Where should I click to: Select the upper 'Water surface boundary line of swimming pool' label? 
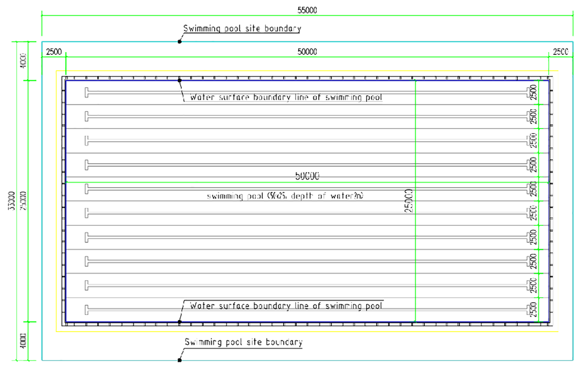click(x=286, y=97)
